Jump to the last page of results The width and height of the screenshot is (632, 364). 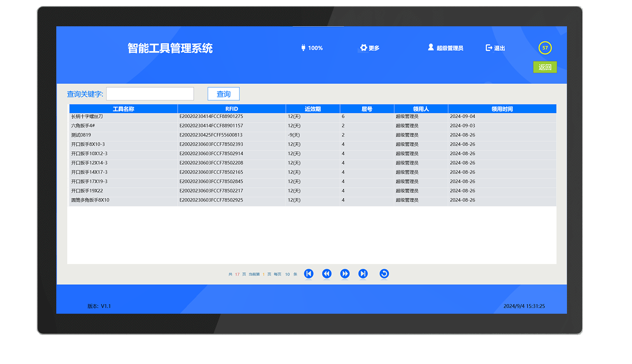(363, 274)
